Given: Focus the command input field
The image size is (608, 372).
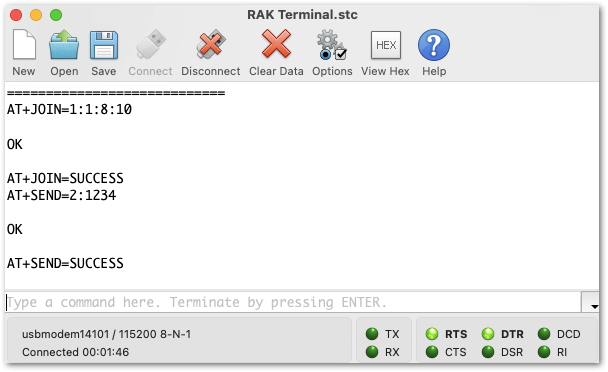Looking at the screenshot, I should pos(293,303).
